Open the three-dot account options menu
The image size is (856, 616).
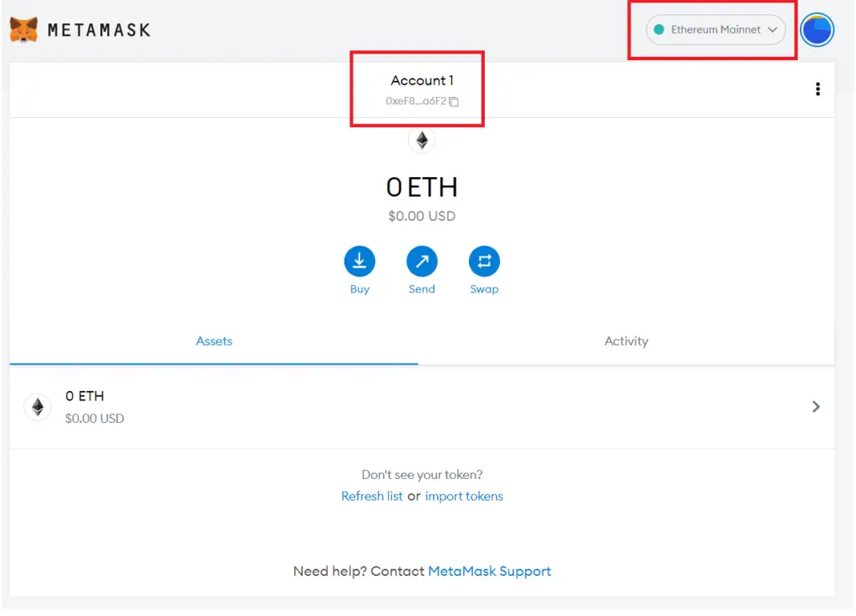tap(818, 89)
